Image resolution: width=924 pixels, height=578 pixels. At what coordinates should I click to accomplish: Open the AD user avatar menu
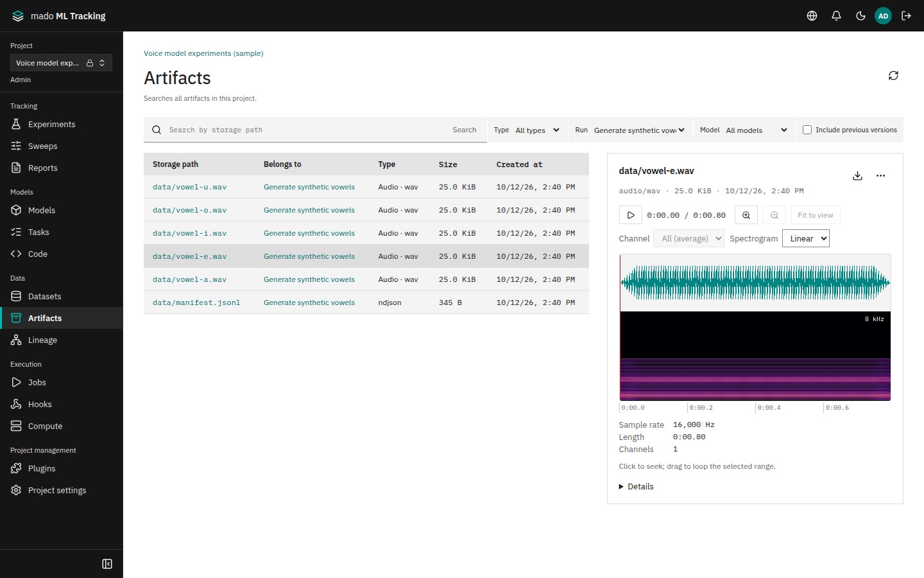point(883,16)
